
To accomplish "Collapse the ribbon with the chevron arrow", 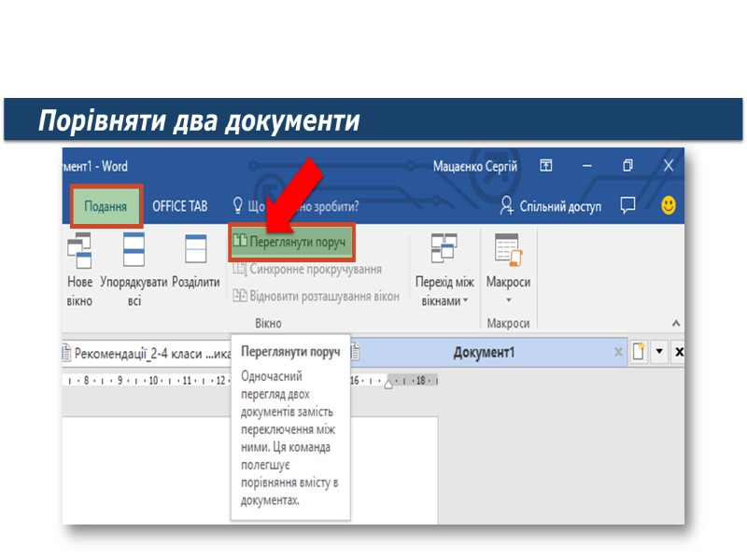I will pyautogui.click(x=676, y=323).
